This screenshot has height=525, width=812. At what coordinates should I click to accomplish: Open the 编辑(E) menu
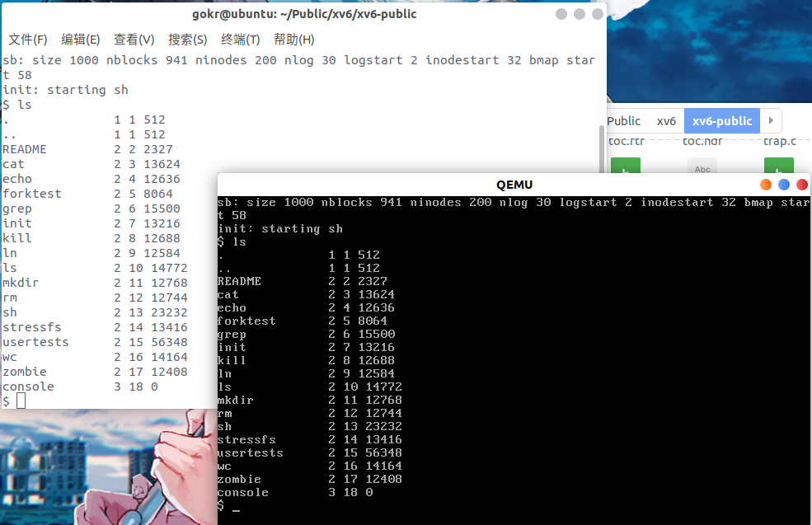coord(81,40)
